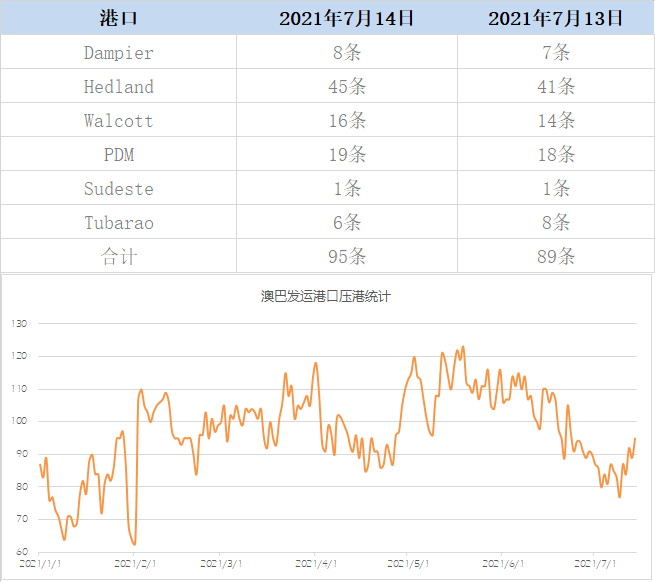Click x-axis date 2021/4/1

pos(316,564)
